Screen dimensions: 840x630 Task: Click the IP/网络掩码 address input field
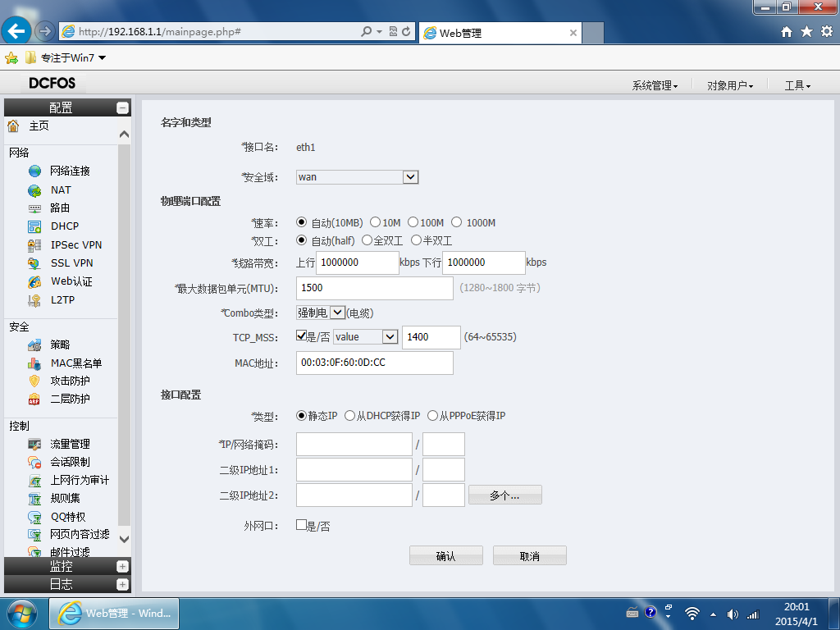pyautogui.click(x=354, y=444)
